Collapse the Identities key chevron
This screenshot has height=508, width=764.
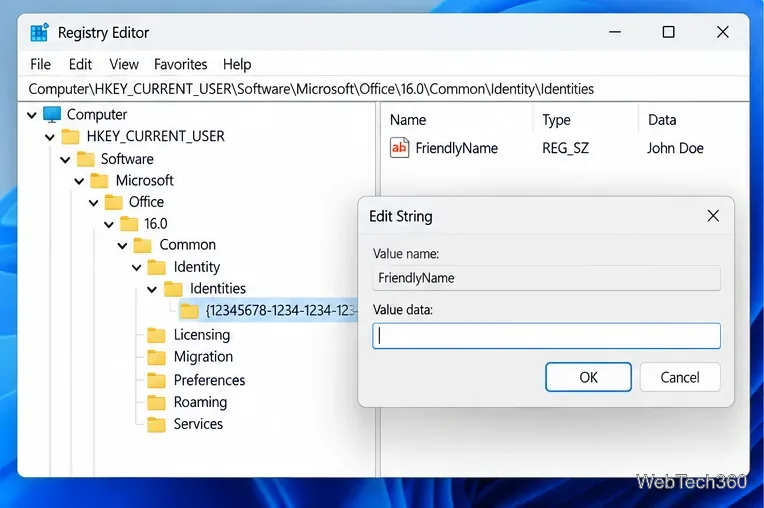point(152,289)
